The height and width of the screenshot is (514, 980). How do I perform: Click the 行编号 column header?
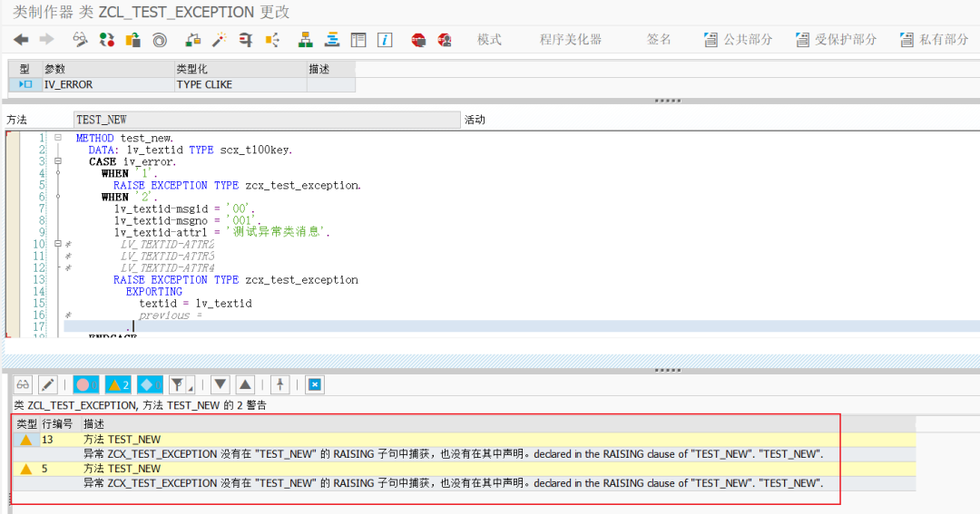click(57, 424)
